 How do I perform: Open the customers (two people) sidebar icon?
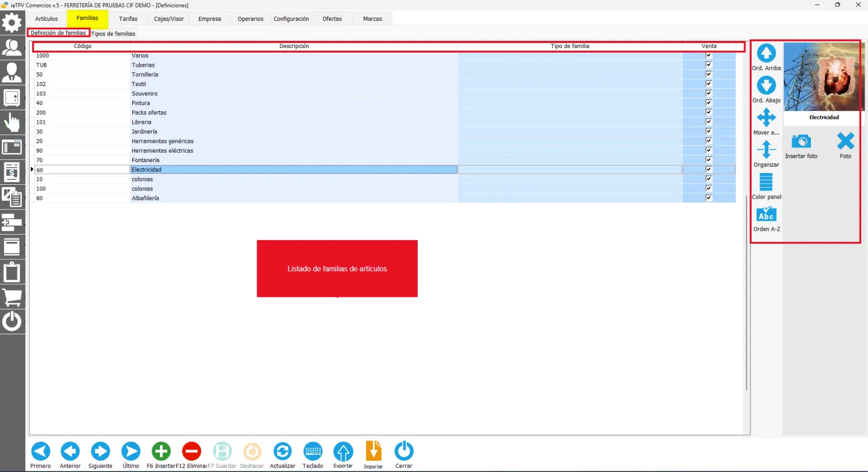(x=12, y=47)
